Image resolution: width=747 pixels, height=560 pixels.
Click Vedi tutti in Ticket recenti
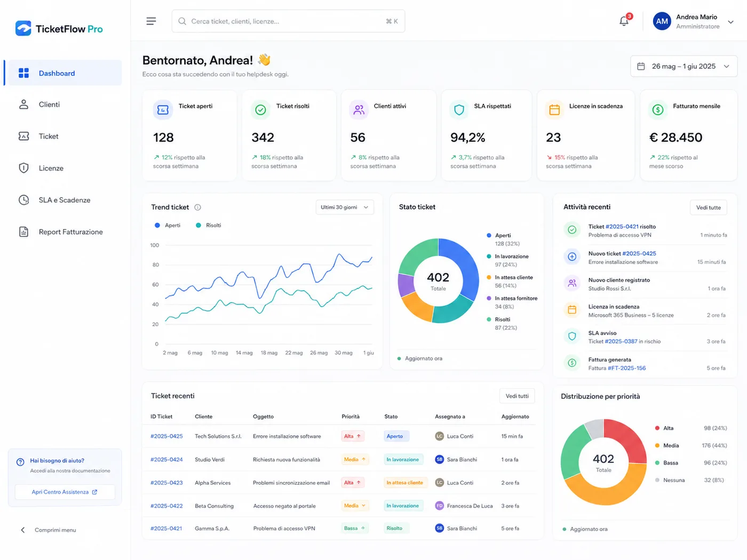[x=517, y=396]
